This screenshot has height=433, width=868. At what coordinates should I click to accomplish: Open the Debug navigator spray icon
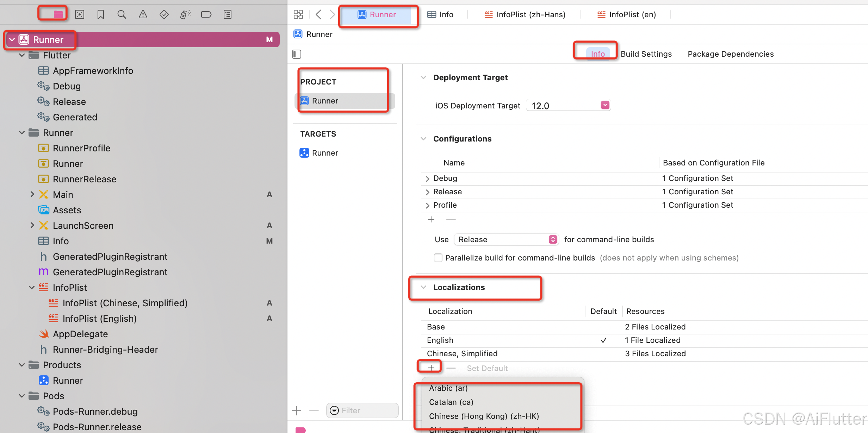click(185, 14)
